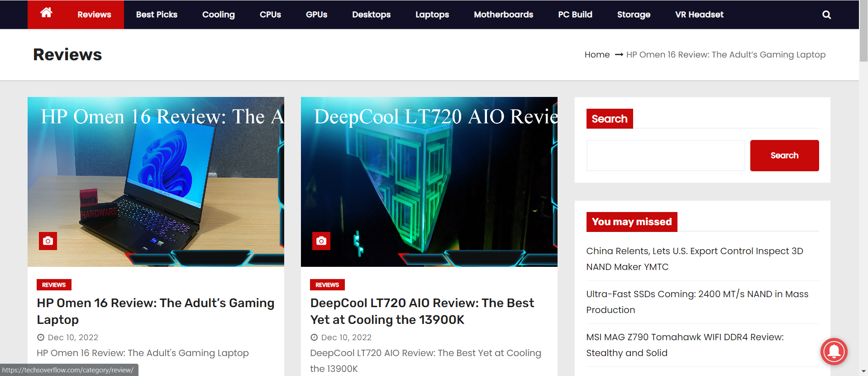Open the Desktops menu item
This screenshot has height=376, width=868.
(x=372, y=14)
